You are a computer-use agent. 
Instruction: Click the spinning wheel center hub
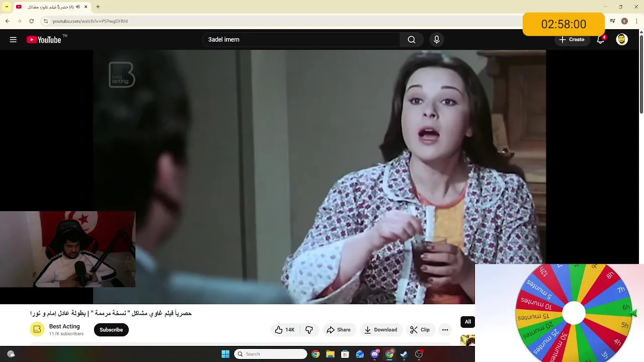574,313
